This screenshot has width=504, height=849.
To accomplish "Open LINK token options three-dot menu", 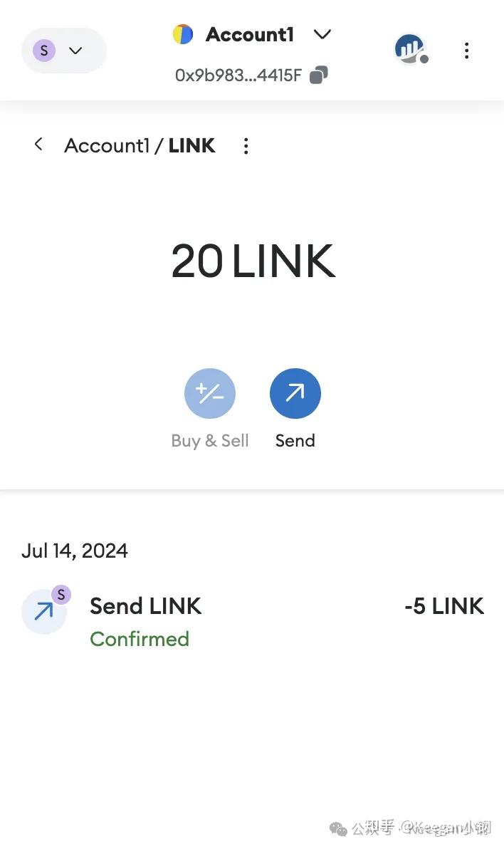I will point(246,146).
